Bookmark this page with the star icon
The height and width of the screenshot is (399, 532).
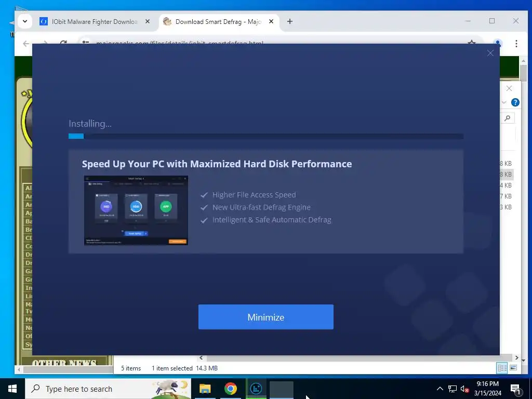472,42
